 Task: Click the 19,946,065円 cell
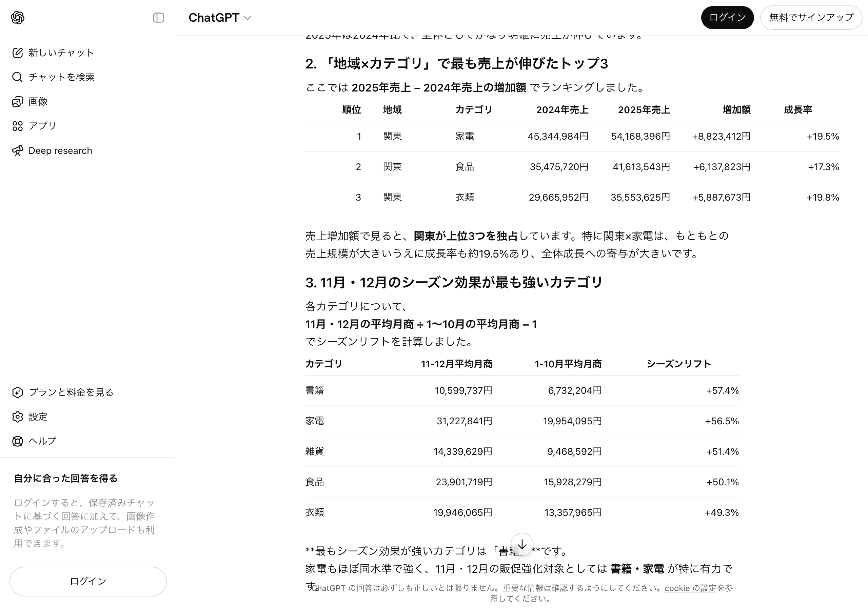[463, 512]
